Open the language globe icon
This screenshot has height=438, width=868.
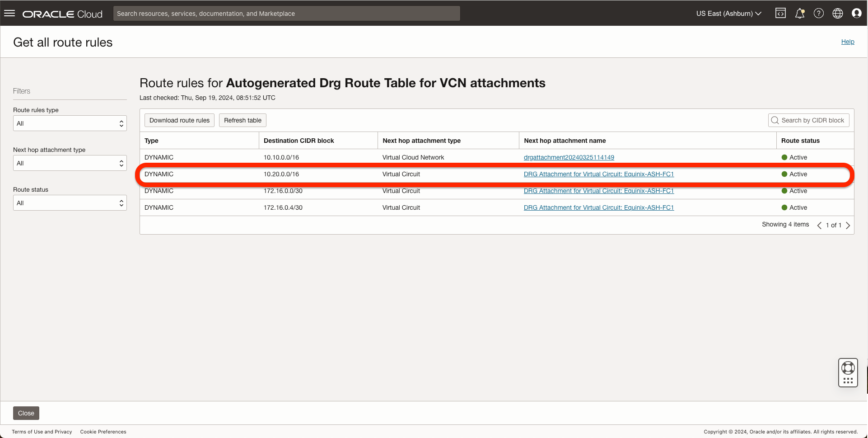coord(837,13)
